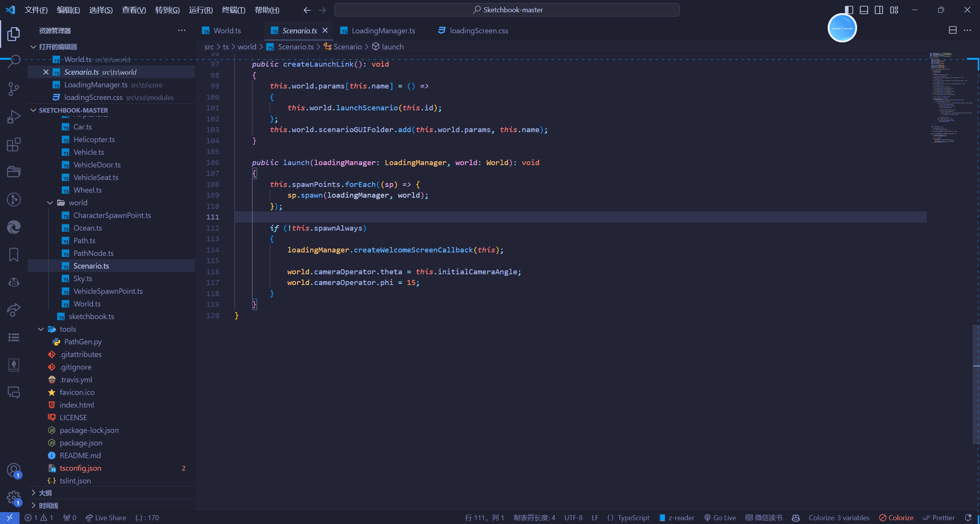Viewport: 980px width, 524px height.
Task: Open the Live Share view in activity bar
Action: coord(14,310)
